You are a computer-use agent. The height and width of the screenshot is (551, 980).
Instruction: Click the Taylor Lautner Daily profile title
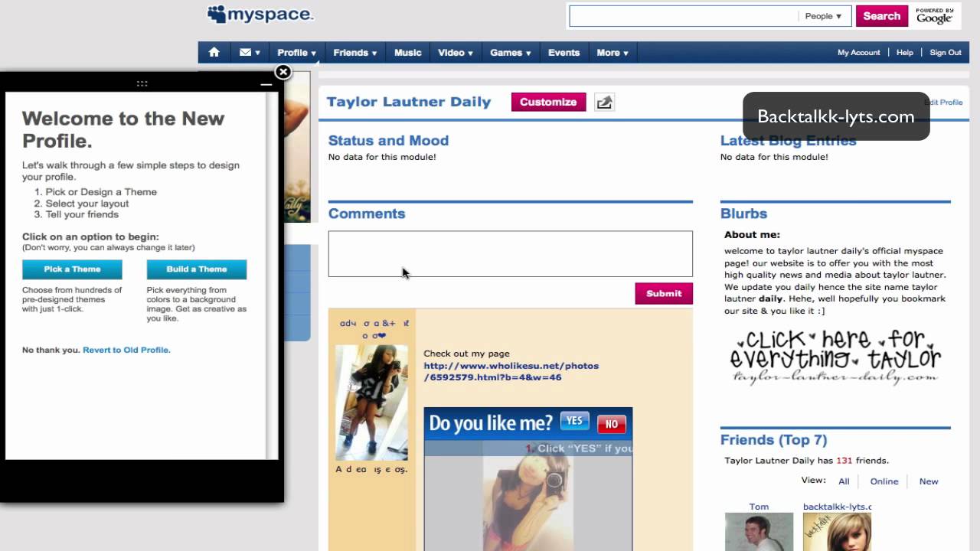pos(409,102)
